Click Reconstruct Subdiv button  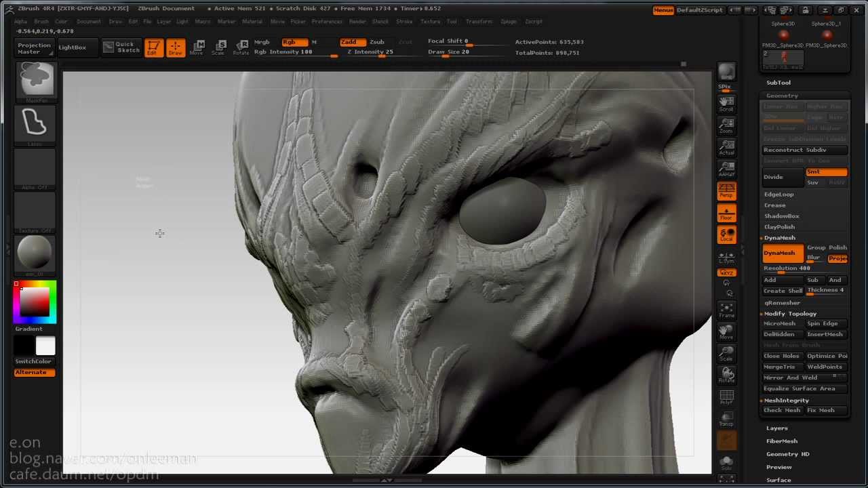(805, 150)
